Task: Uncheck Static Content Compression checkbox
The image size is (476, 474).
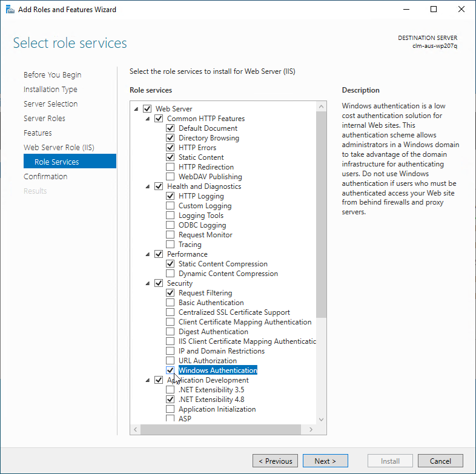Action: 170,264
